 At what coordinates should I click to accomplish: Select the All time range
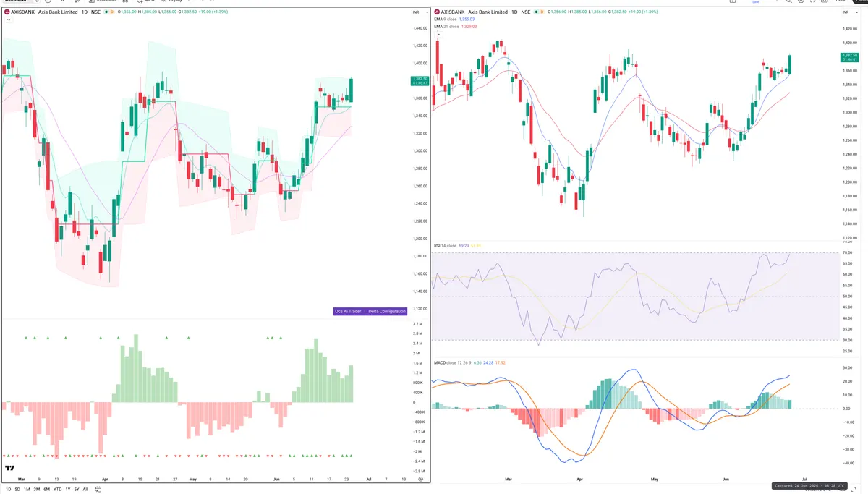coord(85,489)
